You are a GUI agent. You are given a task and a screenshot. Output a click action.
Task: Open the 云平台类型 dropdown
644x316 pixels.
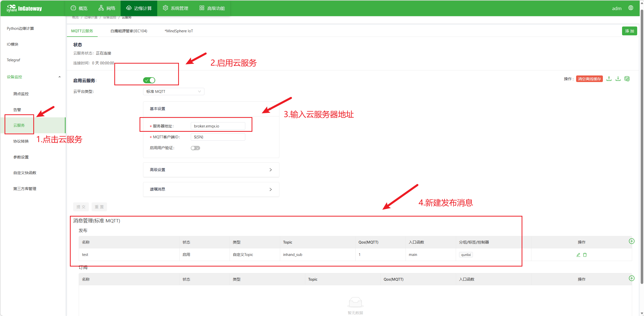[x=174, y=92]
